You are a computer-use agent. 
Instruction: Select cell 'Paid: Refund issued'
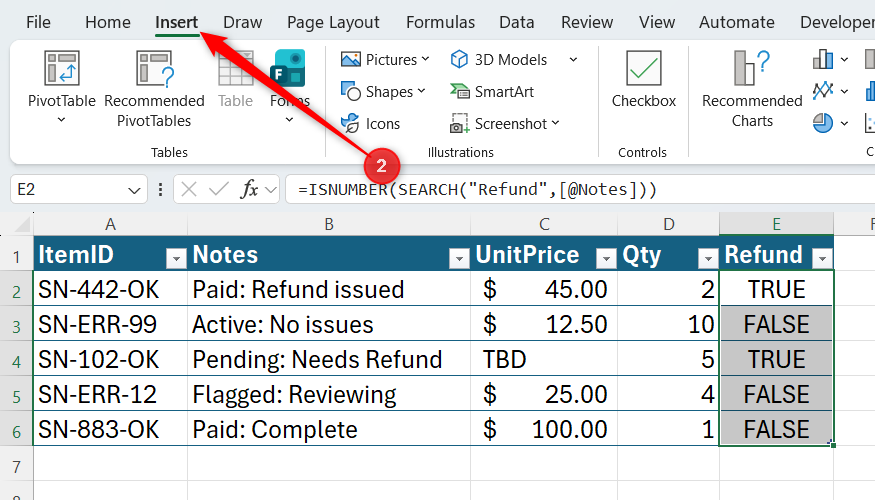click(x=329, y=289)
